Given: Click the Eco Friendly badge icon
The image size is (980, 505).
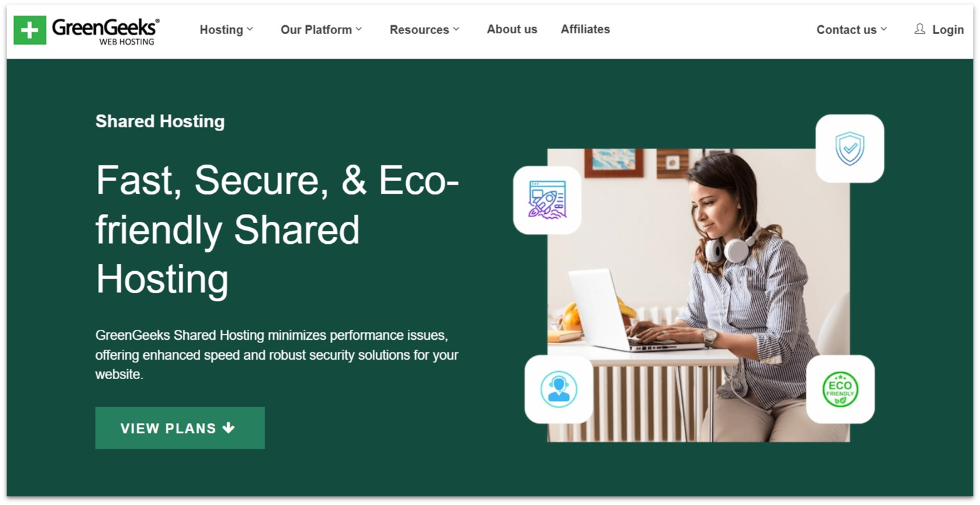Looking at the screenshot, I should pyautogui.click(x=840, y=389).
